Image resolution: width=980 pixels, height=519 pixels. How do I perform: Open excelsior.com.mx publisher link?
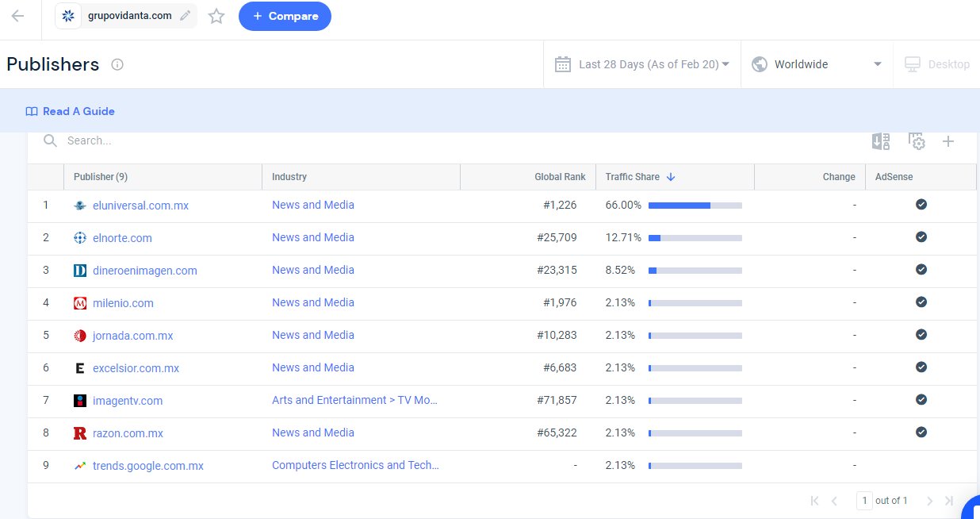tap(136, 368)
